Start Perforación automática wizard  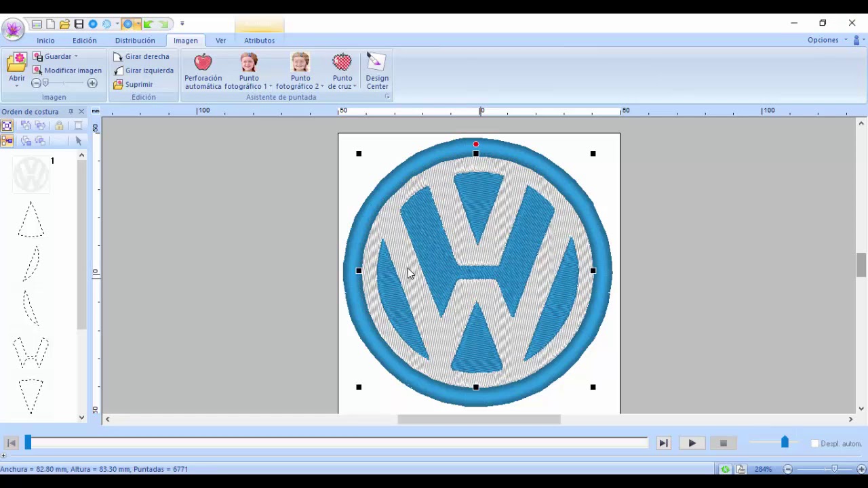coord(203,72)
